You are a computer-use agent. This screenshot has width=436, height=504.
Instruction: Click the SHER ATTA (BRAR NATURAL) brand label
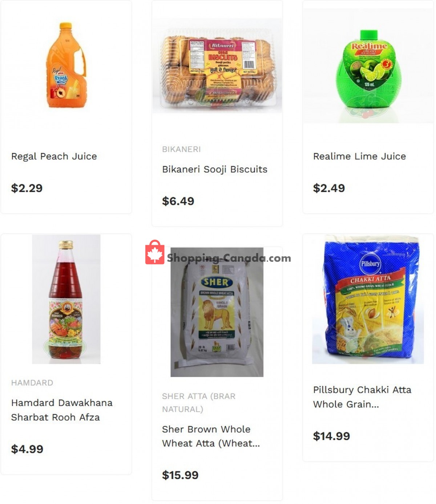point(199,403)
